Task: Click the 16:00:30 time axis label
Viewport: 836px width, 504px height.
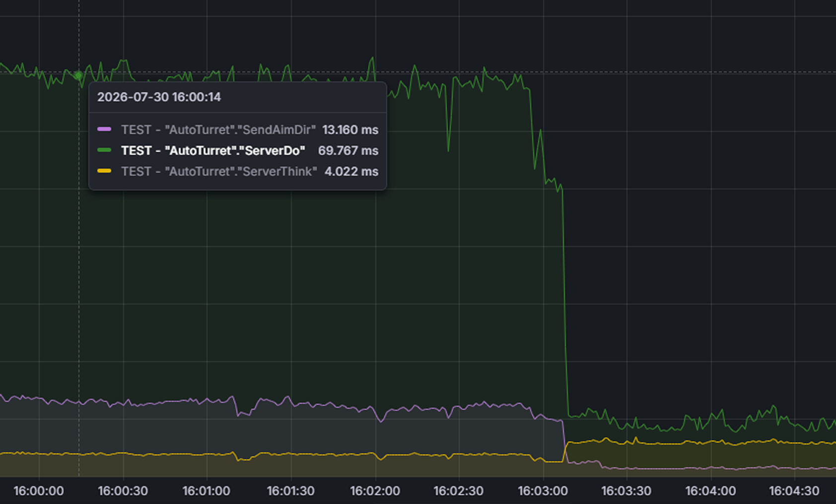Action: tap(123, 491)
